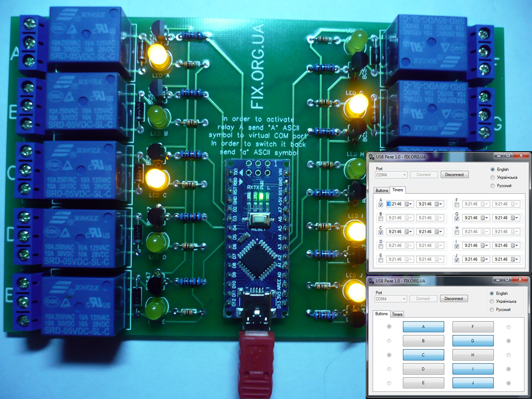This screenshot has width=532, height=399.
Task: Uncheck the timer A checkbox
Action: (381, 205)
